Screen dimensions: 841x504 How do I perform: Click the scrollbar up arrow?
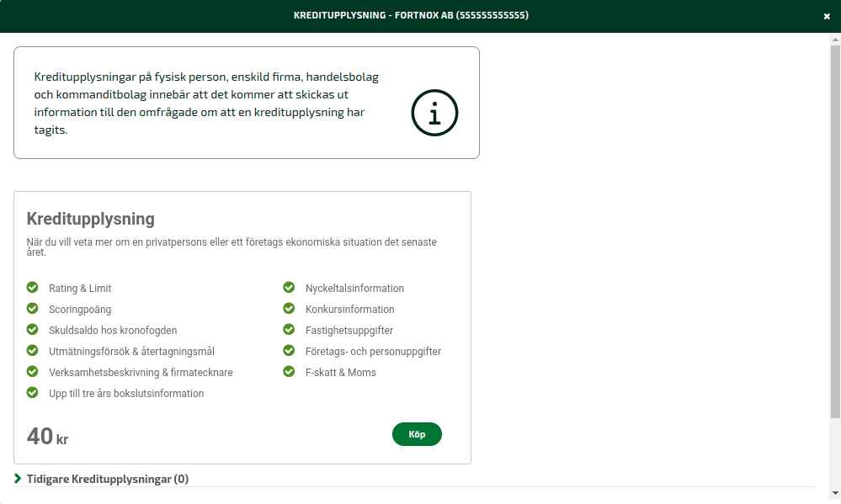tap(835, 40)
